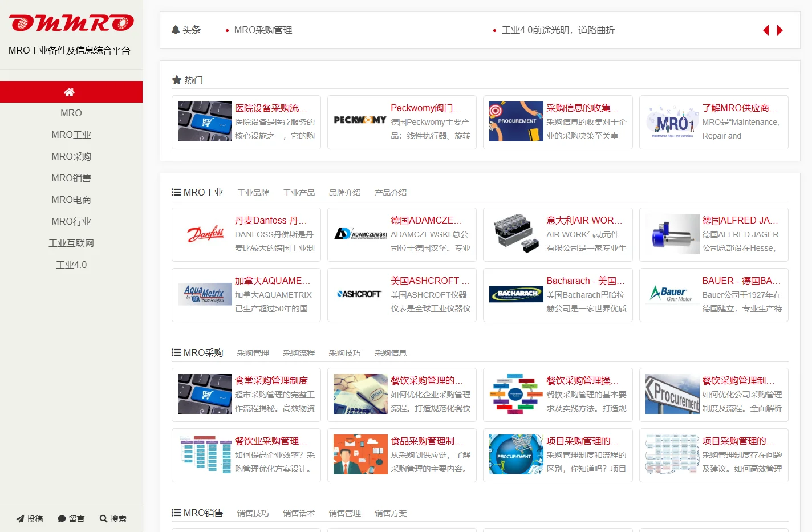Open article 意大利AIR WOR…

point(584,221)
